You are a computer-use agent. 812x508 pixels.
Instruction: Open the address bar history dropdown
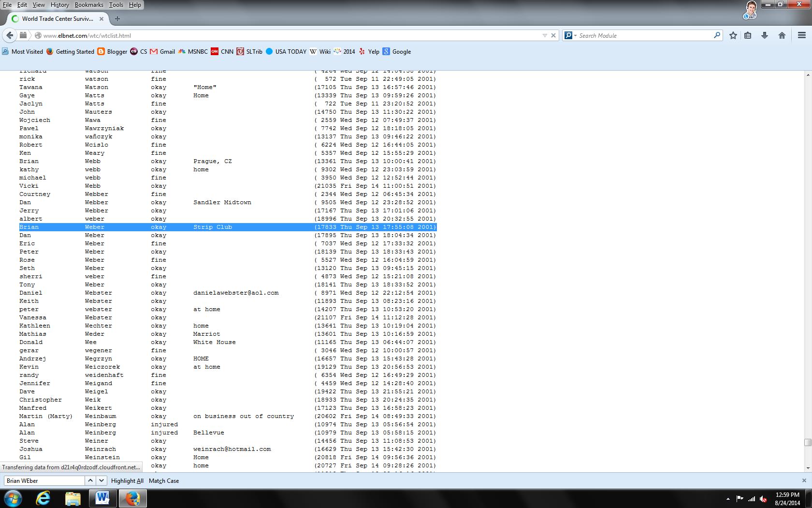click(545, 35)
